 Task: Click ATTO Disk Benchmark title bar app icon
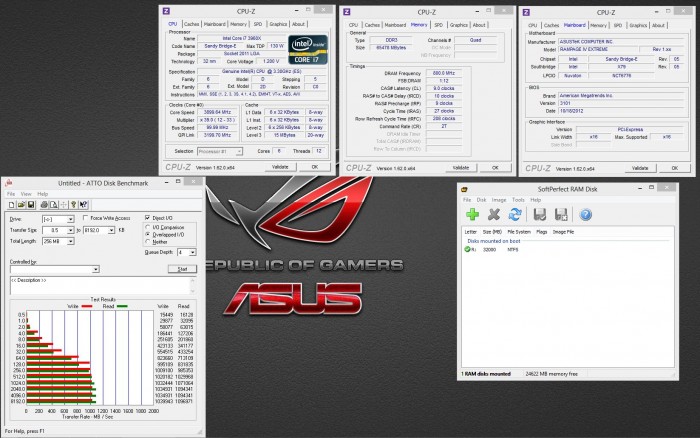point(8,183)
